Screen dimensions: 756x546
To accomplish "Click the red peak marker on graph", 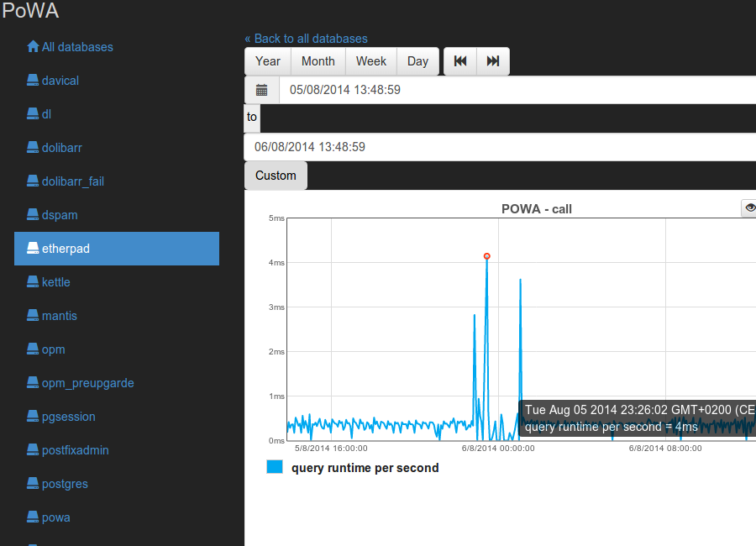I will (x=487, y=256).
